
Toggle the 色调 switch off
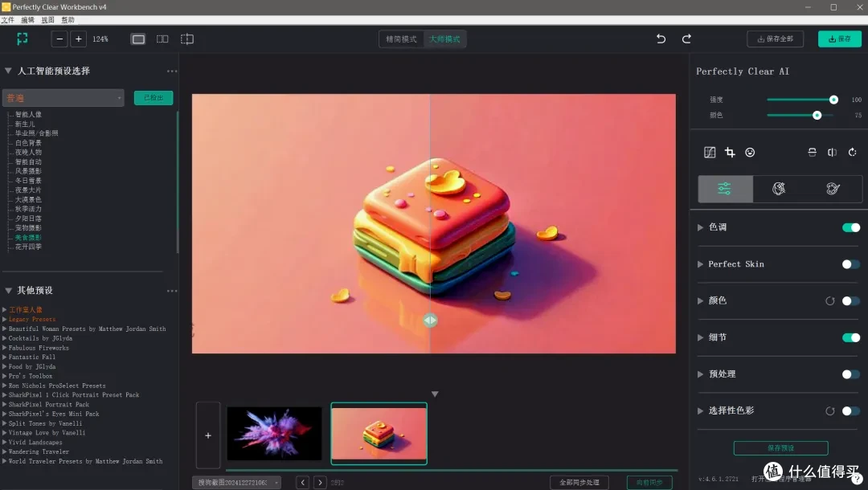[x=851, y=227]
